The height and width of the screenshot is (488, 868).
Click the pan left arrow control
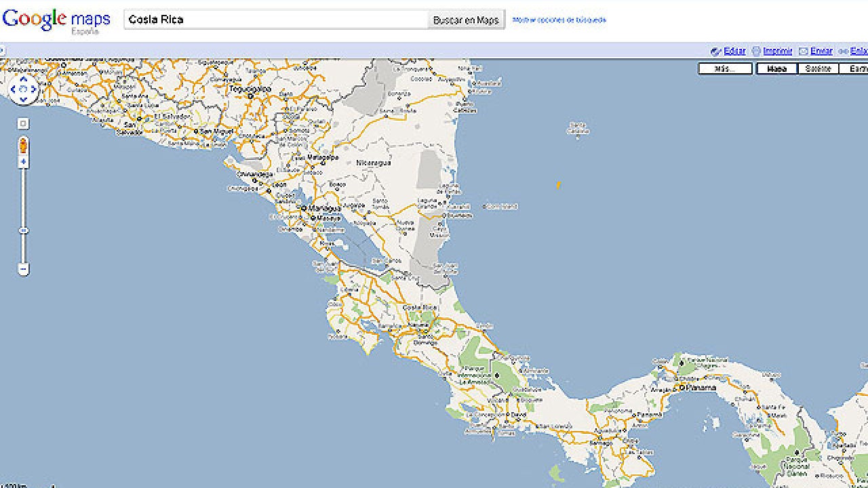[x=14, y=89]
